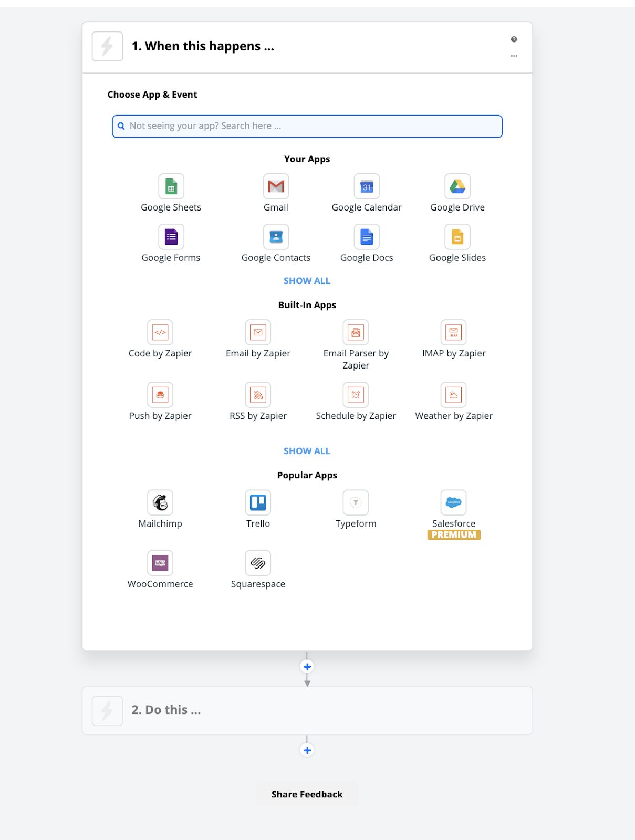Pick the Google Docs app icon
Image resolution: width=635 pixels, height=840 pixels.
367,237
